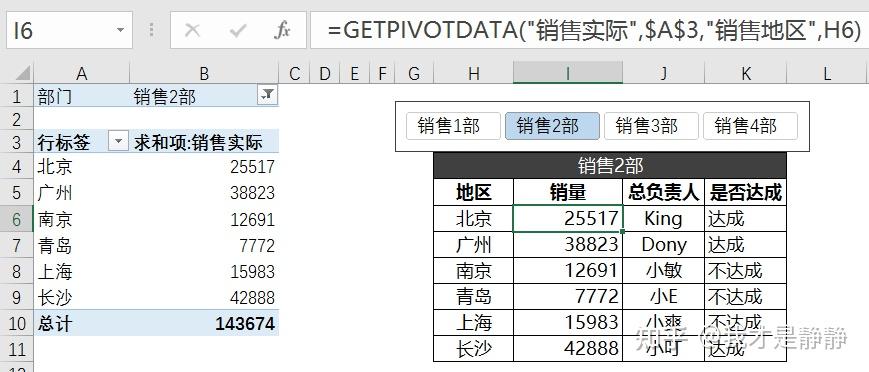
Task: Open the 行标签 dropdown in cell A3
Action: [x=117, y=142]
